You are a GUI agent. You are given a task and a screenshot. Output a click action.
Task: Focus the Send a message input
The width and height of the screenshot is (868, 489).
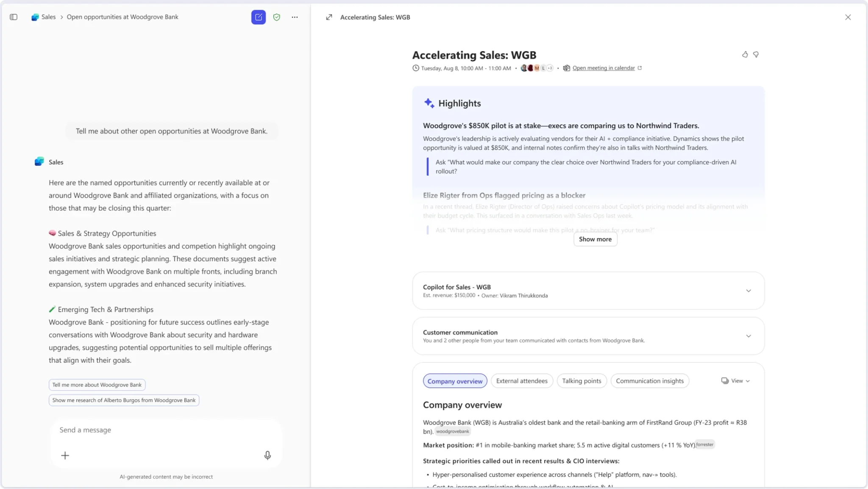[166, 430]
